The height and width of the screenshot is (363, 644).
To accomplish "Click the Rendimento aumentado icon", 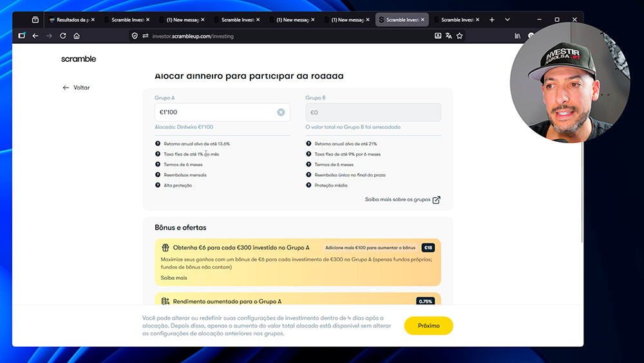I will pos(165,301).
